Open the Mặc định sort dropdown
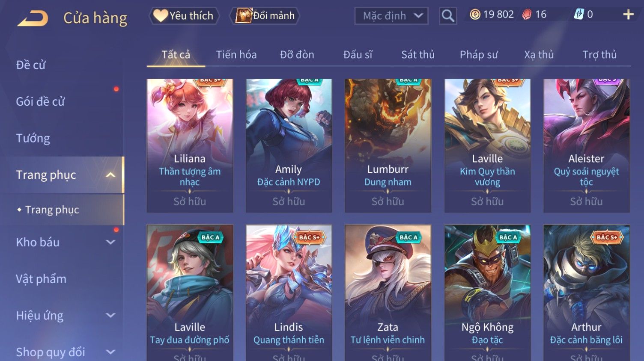 tap(391, 16)
